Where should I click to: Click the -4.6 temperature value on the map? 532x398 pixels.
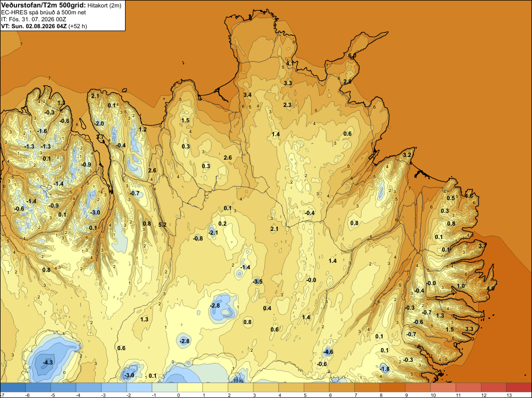pyautogui.click(x=328, y=352)
